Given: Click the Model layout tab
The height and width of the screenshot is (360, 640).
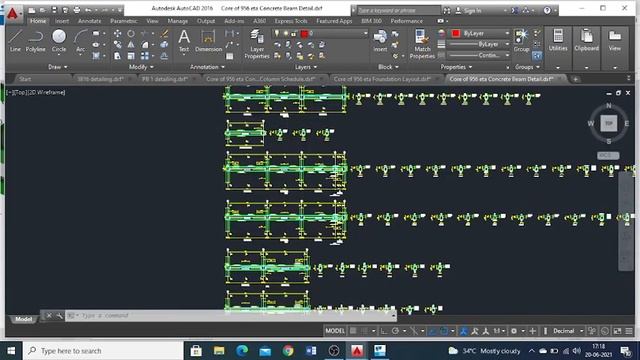Looking at the screenshot, I should coord(23,319).
